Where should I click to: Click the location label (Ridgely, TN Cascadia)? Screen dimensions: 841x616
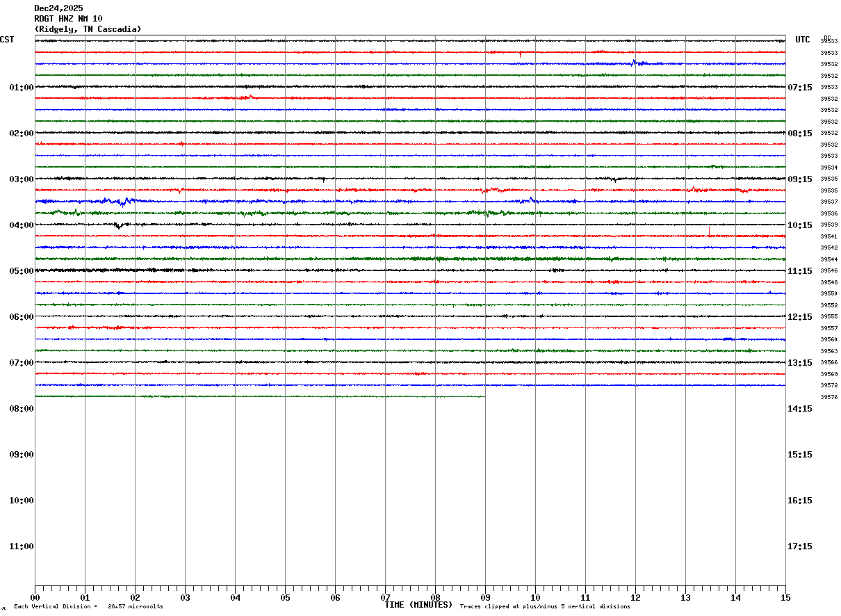[88, 29]
